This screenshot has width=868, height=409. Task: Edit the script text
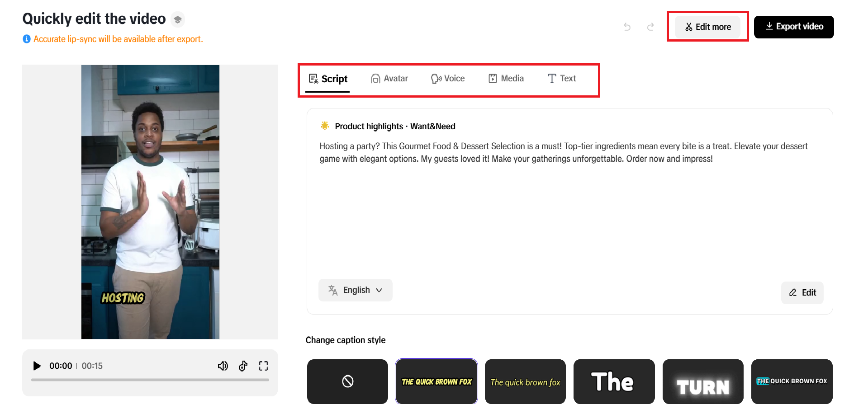(802, 293)
